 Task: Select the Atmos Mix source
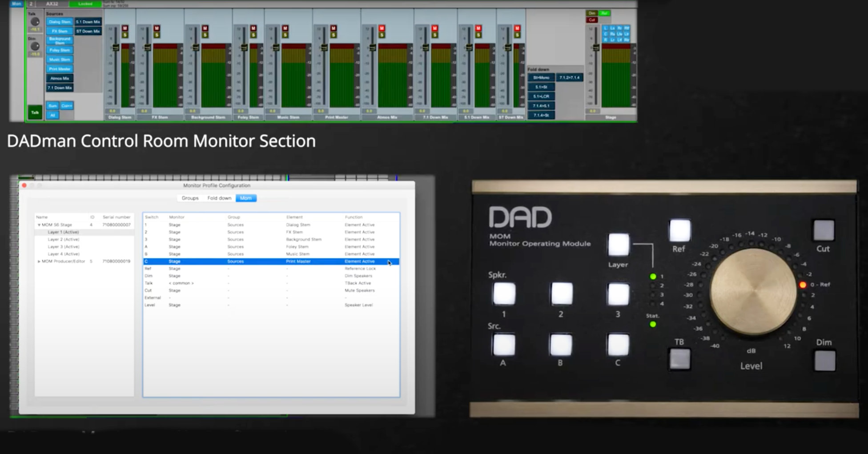pos(60,78)
